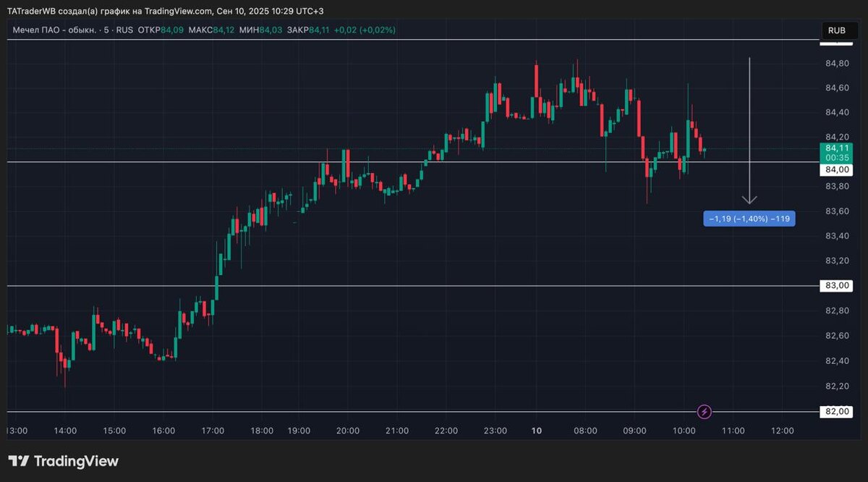Screen dimensions: 868x482
Task: Click the 82,00 horizontal line price label
Action: (837, 412)
